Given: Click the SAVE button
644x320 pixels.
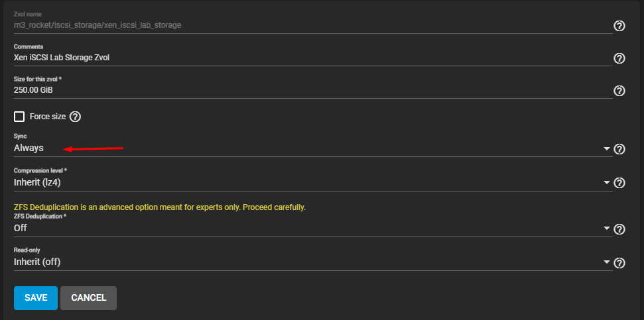Looking at the screenshot, I should 36,298.
